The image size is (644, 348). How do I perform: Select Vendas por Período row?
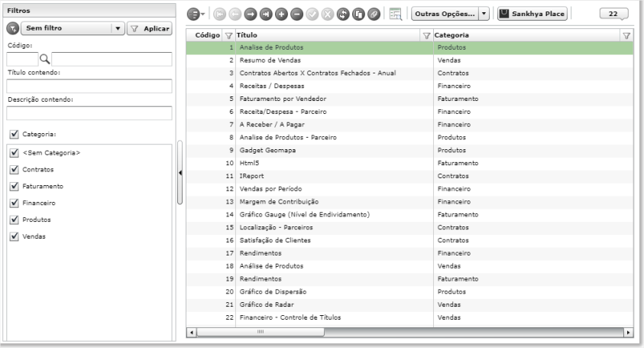pyautogui.click(x=409, y=189)
